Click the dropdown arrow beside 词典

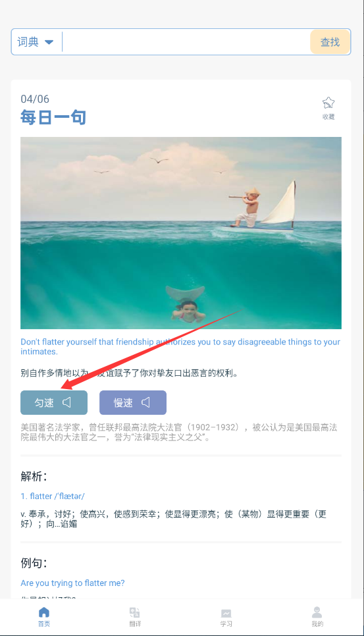(49, 42)
